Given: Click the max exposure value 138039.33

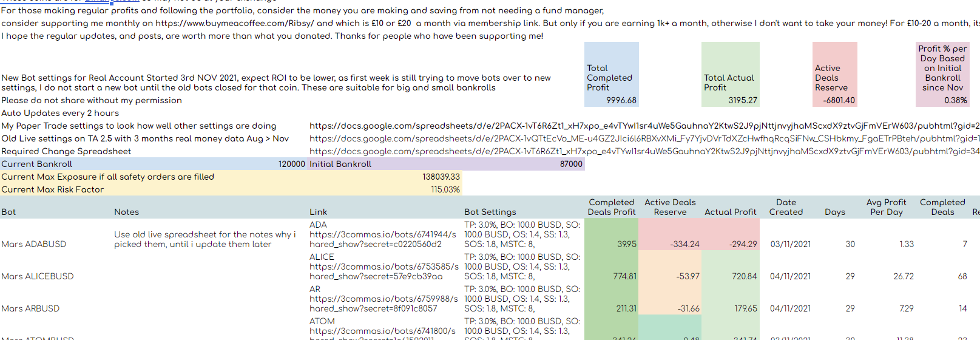Looking at the screenshot, I should (x=441, y=177).
